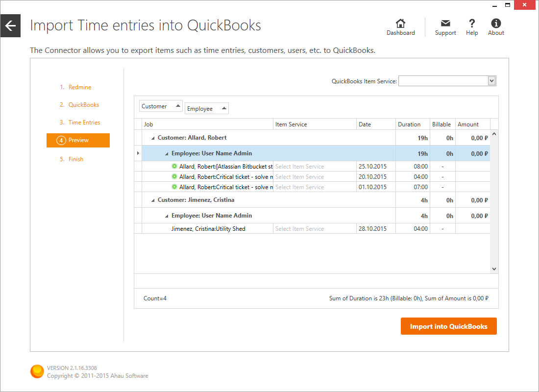The image size is (539, 392).
Task: Click scroll down arrow in the grid
Action: [494, 269]
